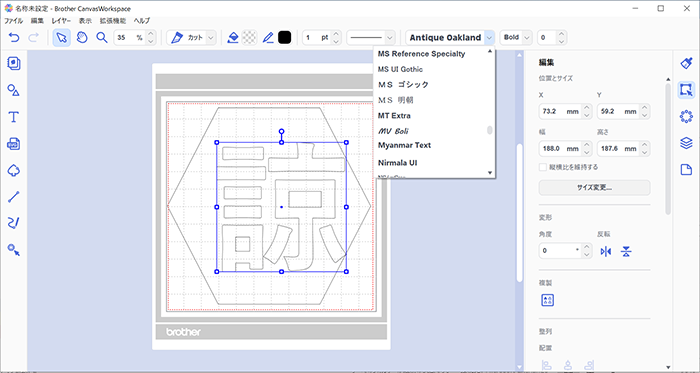The width and height of the screenshot is (700, 373).
Task: Click the サイズ変更... button
Action: (594, 188)
